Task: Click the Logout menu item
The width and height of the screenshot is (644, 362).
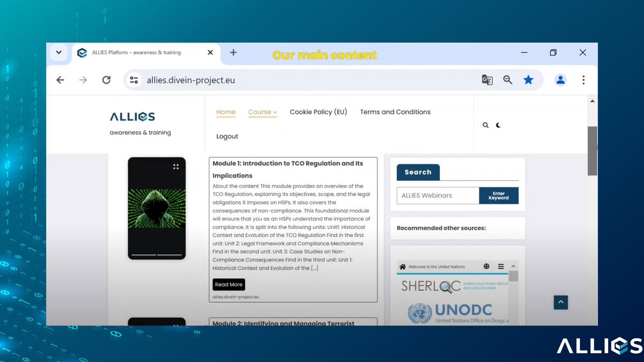Action: pyautogui.click(x=227, y=136)
